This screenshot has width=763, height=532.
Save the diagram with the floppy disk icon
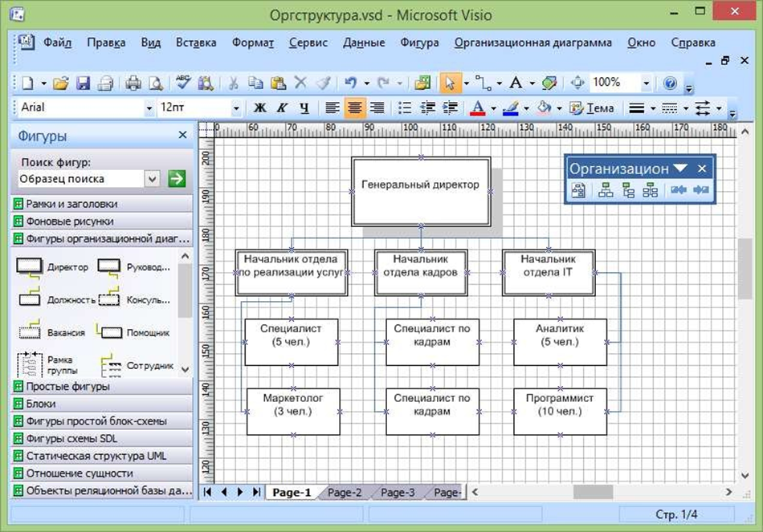point(84,83)
